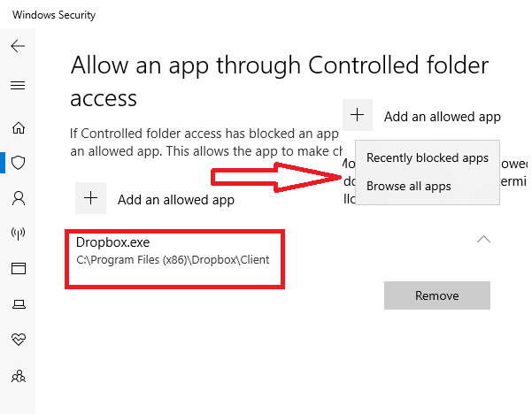Click the plus icon directly above Dropbox.exe
This screenshot has width=532, height=414.
(91, 199)
